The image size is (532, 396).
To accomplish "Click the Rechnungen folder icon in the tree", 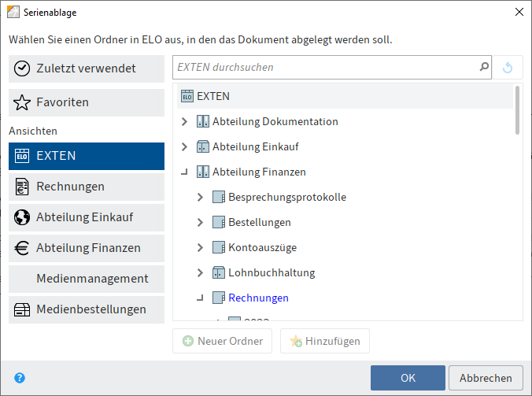I will click(219, 298).
